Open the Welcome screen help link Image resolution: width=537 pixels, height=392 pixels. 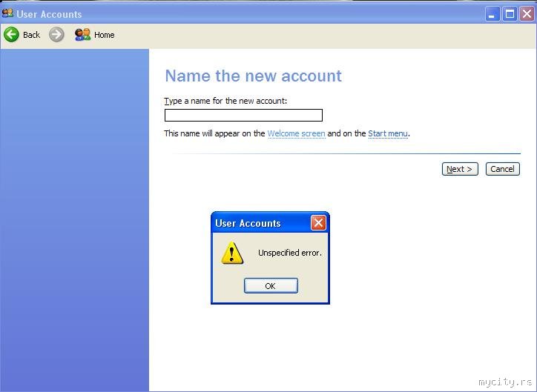296,133
